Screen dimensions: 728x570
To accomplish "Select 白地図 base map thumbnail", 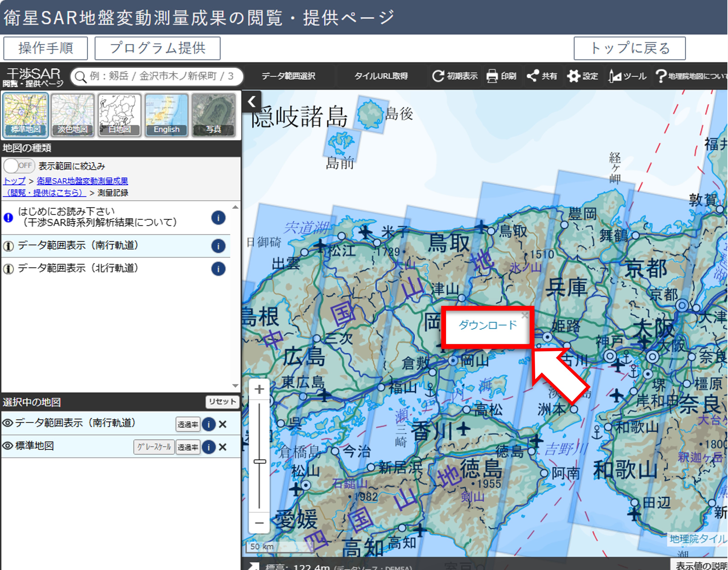I will pyautogui.click(x=120, y=115).
